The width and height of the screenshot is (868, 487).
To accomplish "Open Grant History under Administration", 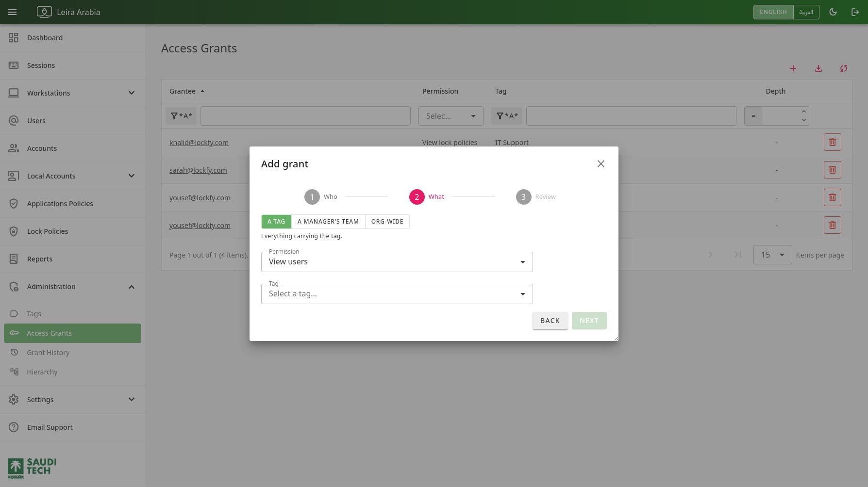I will pyautogui.click(x=72, y=353).
